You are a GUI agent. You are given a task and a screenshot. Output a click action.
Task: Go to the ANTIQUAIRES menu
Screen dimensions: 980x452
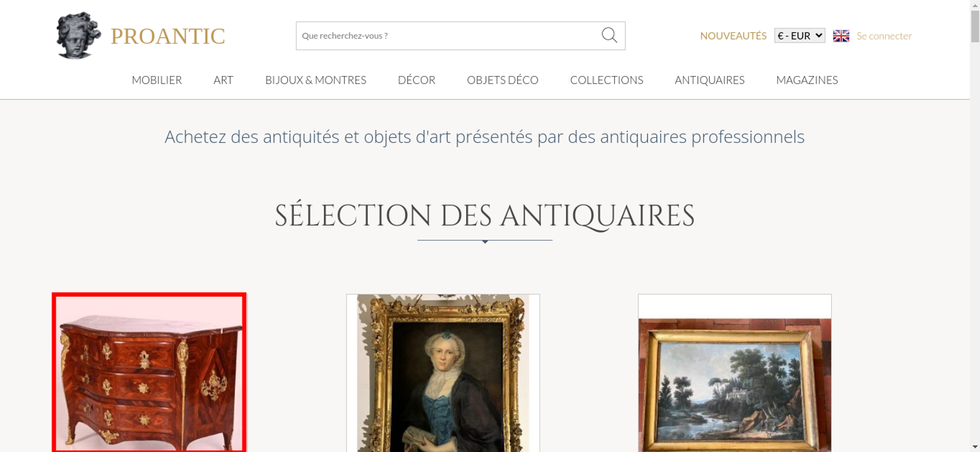click(x=710, y=80)
